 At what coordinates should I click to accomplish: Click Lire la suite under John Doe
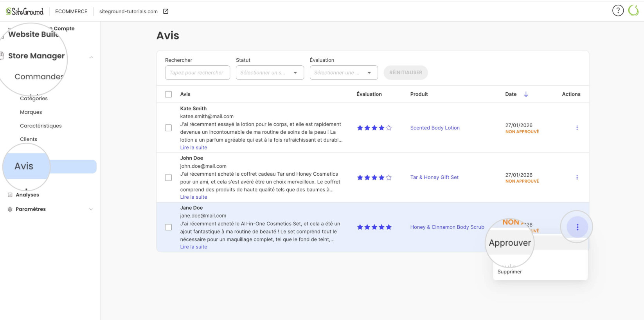pyautogui.click(x=194, y=197)
